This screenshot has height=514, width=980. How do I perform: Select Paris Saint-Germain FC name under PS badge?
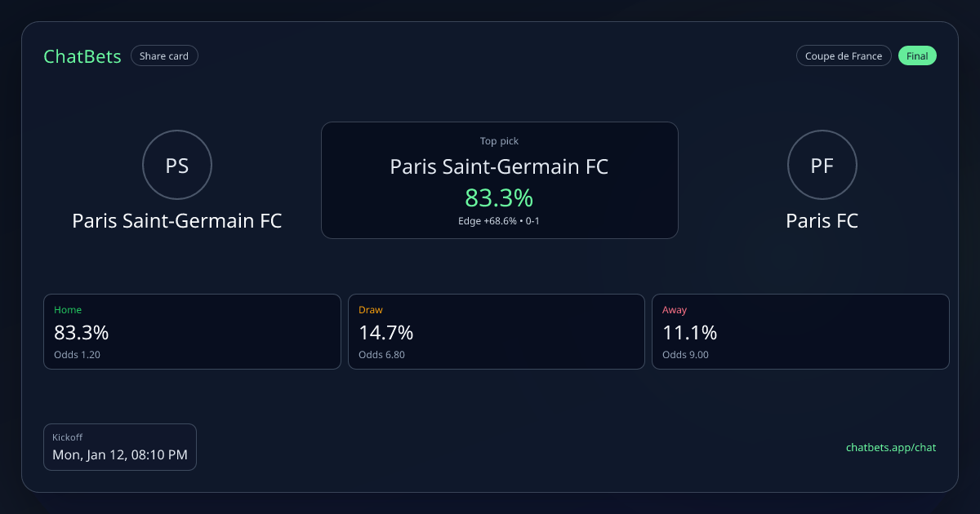point(177,221)
